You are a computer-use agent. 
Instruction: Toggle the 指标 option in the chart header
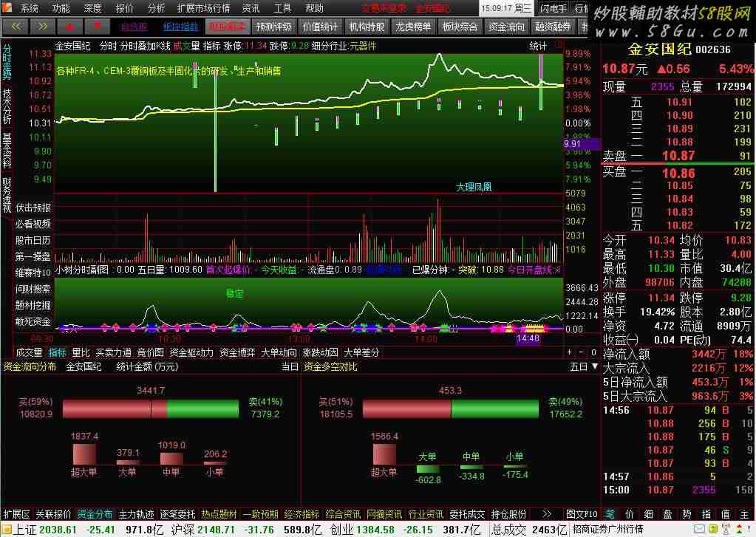[x=211, y=47]
